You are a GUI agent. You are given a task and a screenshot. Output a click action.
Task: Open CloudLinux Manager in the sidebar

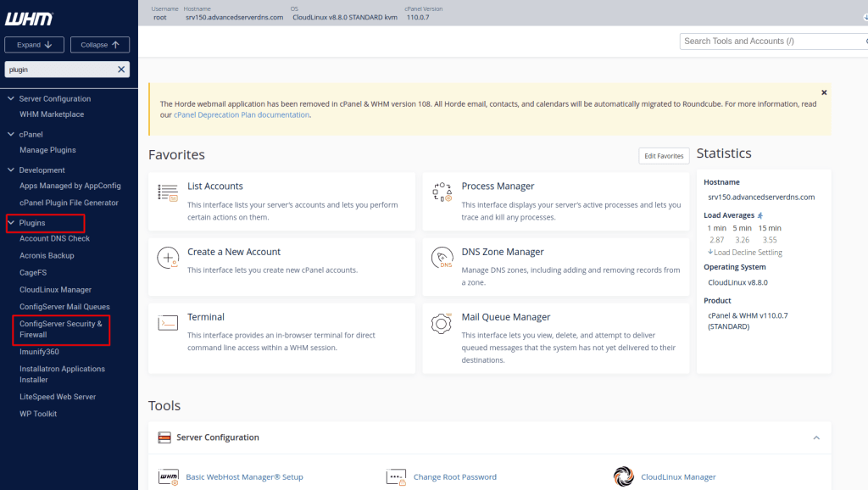click(x=55, y=290)
